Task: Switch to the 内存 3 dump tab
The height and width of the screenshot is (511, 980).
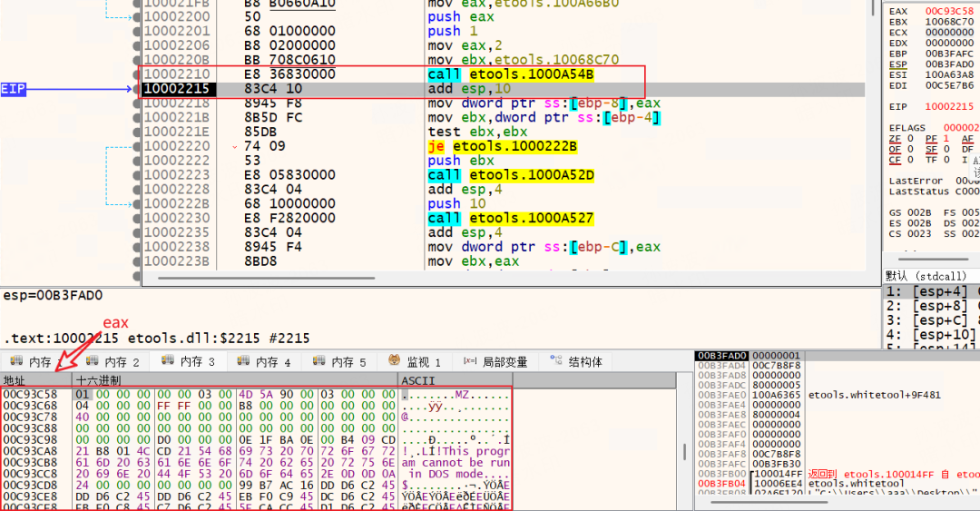Action: (189, 361)
